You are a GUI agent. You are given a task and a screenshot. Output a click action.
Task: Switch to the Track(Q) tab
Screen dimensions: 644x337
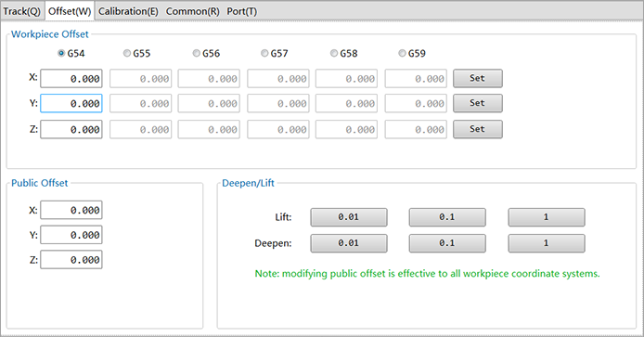pyautogui.click(x=21, y=11)
